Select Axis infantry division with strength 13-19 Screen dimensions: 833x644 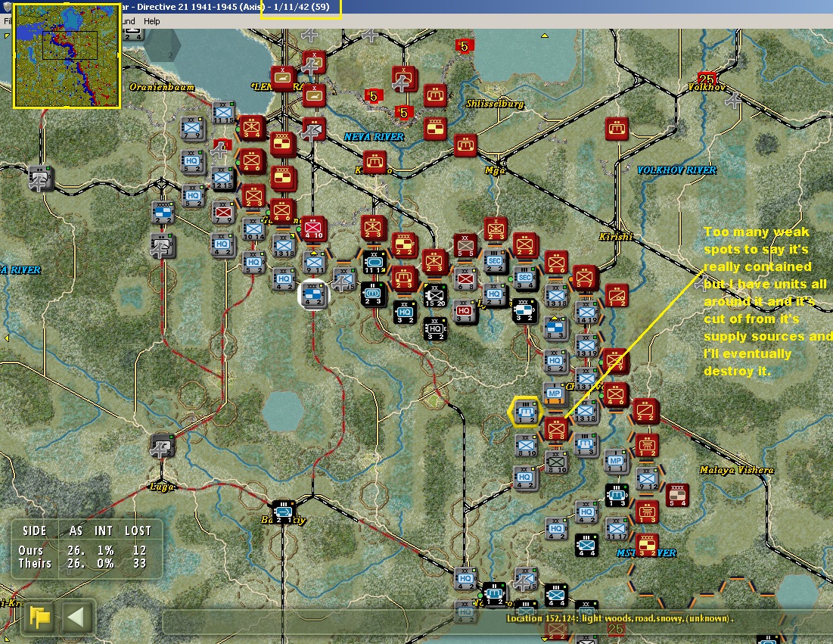click(x=586, y=346)
